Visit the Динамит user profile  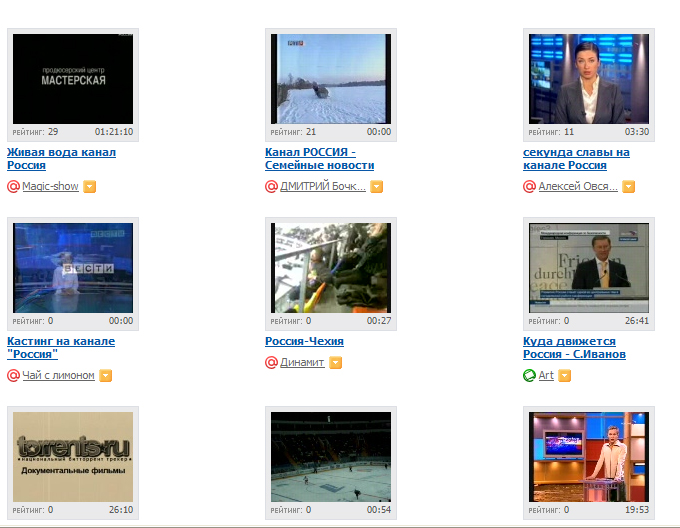[302, 362]
